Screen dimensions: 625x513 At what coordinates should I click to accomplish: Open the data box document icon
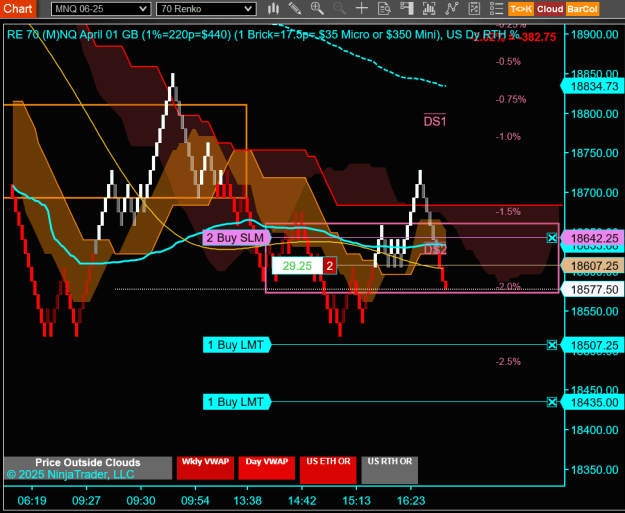[384, 8]
